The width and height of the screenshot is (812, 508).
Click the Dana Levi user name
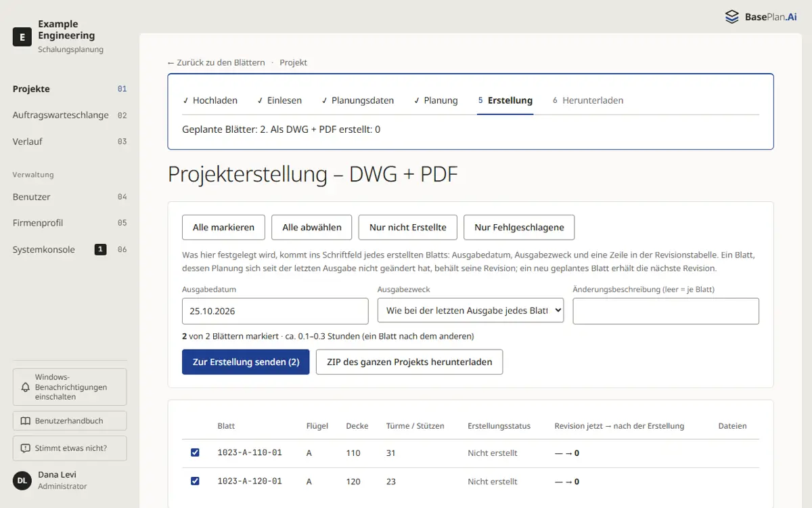point(57,474)
